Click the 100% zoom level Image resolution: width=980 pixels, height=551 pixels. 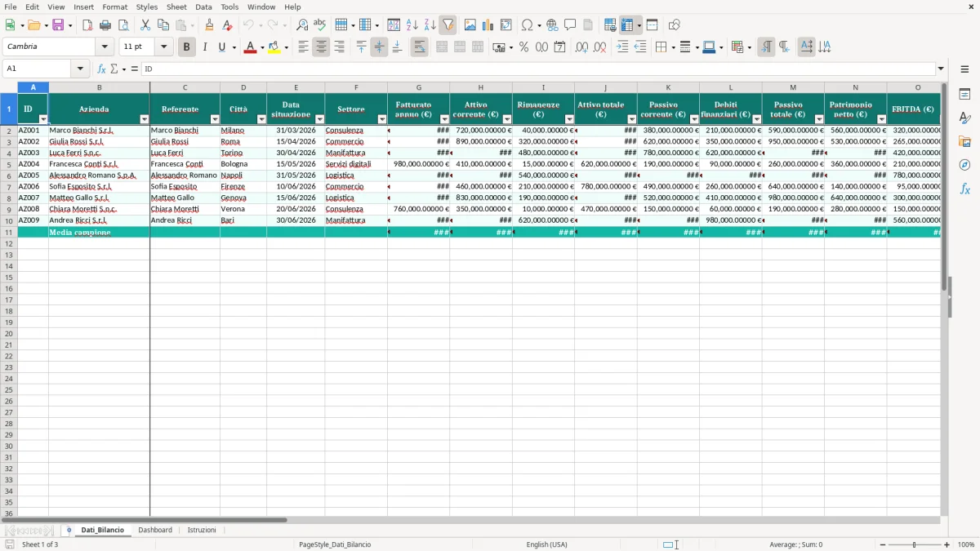point(966,544)
